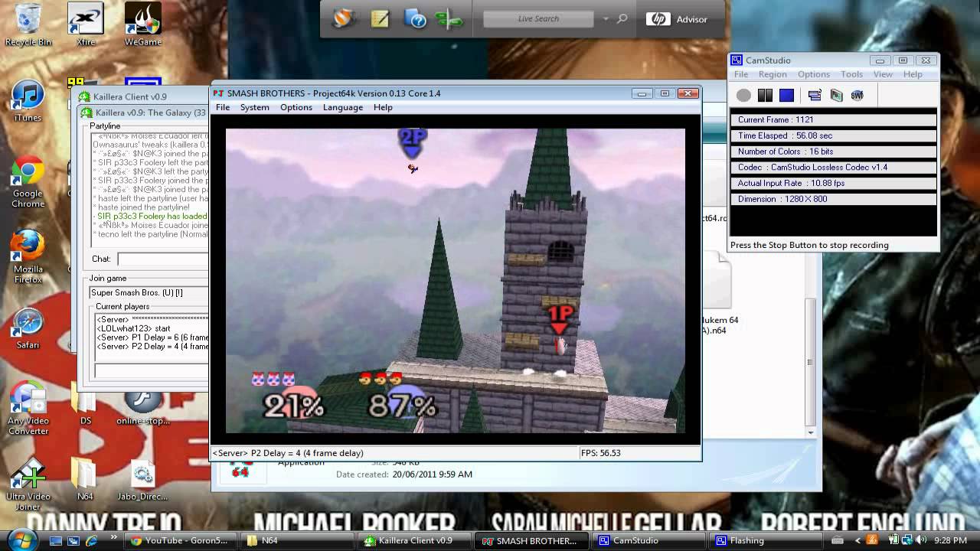Click the taskbar volume speaker icon
The width and height of the screenshot is (980, 551).
pyautogui.click(x=921, y=540)
